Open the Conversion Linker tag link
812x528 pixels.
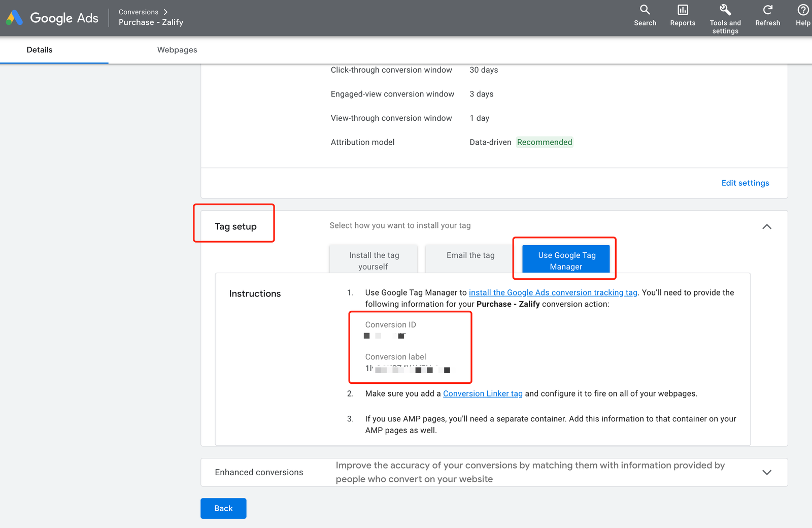click(483, 393)
